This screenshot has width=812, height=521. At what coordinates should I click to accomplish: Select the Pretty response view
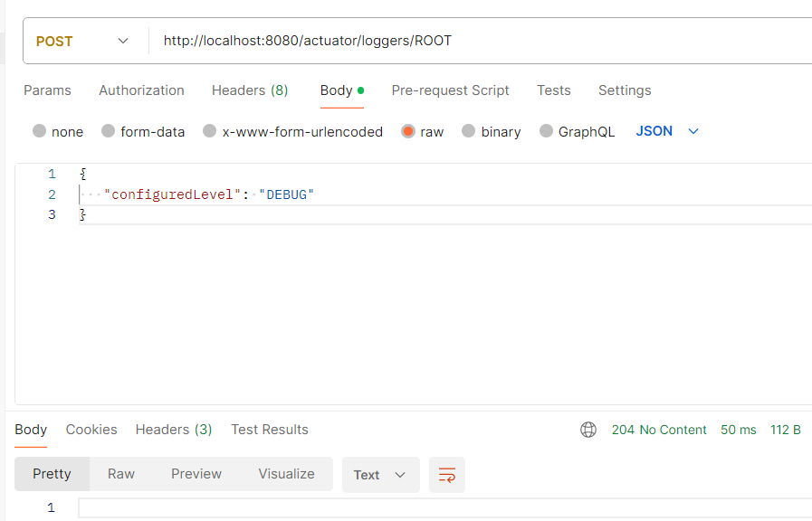[52, 474]
